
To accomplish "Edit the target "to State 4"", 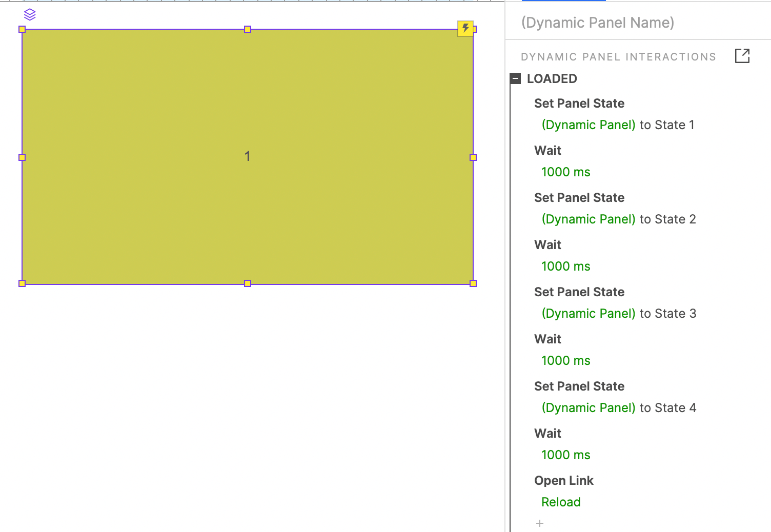I will 668,408.
